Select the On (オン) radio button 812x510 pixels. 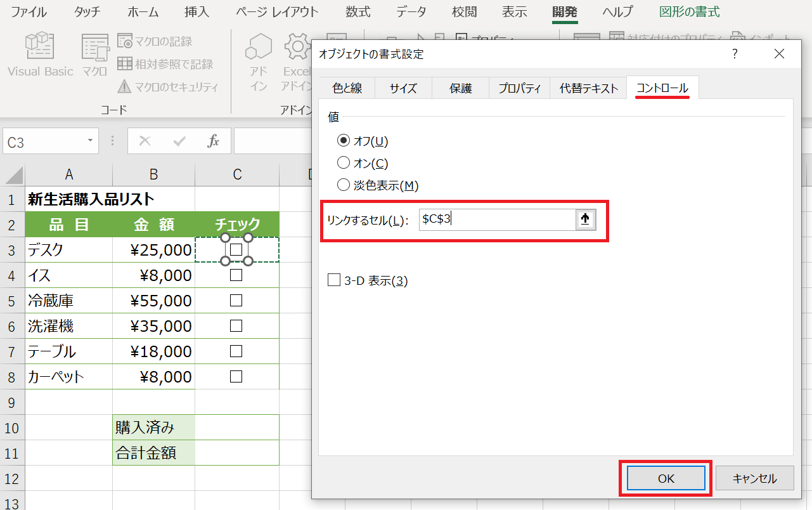(x=344, y=163)
